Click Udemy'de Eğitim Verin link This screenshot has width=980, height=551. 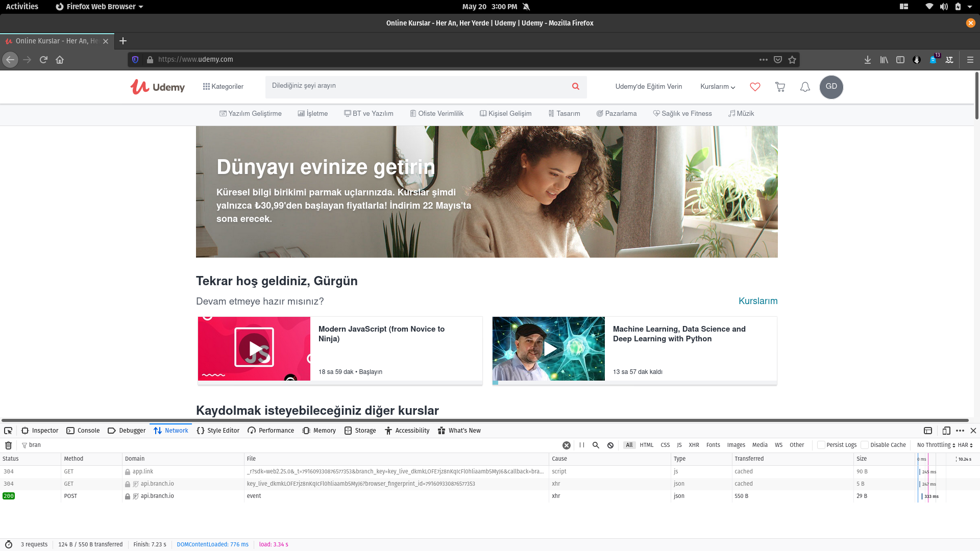648,87
